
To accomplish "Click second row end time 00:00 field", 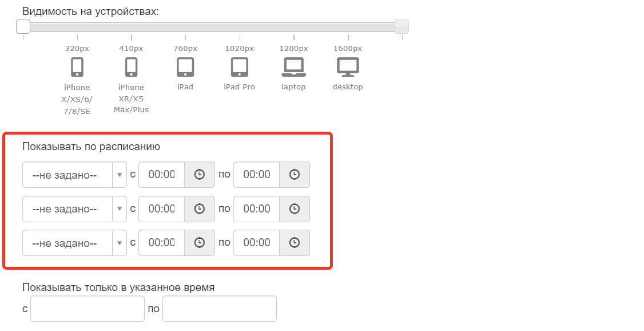I will [257, 209].
